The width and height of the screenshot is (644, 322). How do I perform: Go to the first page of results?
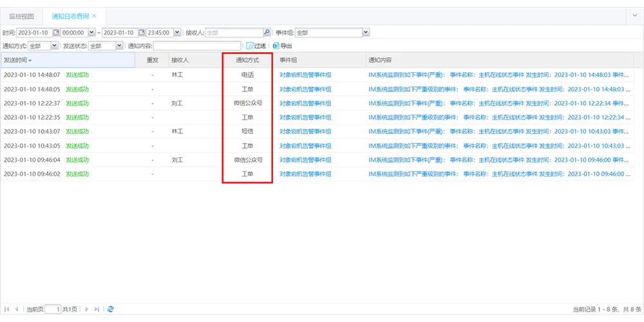tap(7, 309)
